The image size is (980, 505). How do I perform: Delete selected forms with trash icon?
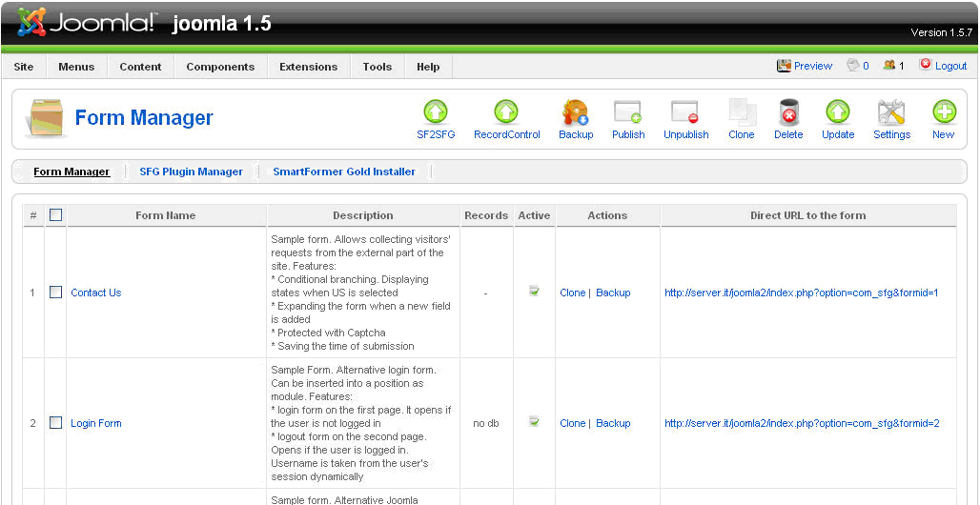click(788, 112)
